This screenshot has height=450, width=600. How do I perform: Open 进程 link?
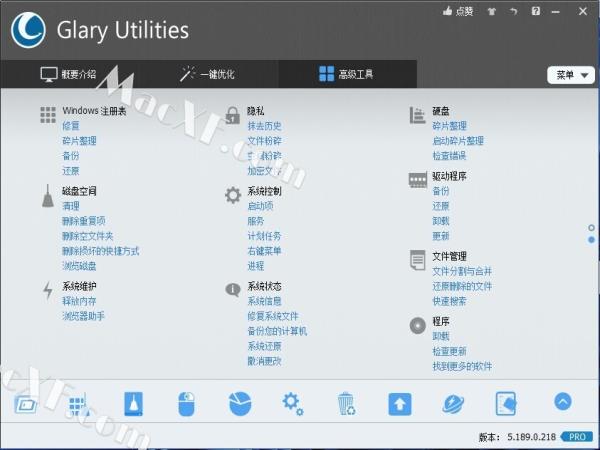click(256, 266)
